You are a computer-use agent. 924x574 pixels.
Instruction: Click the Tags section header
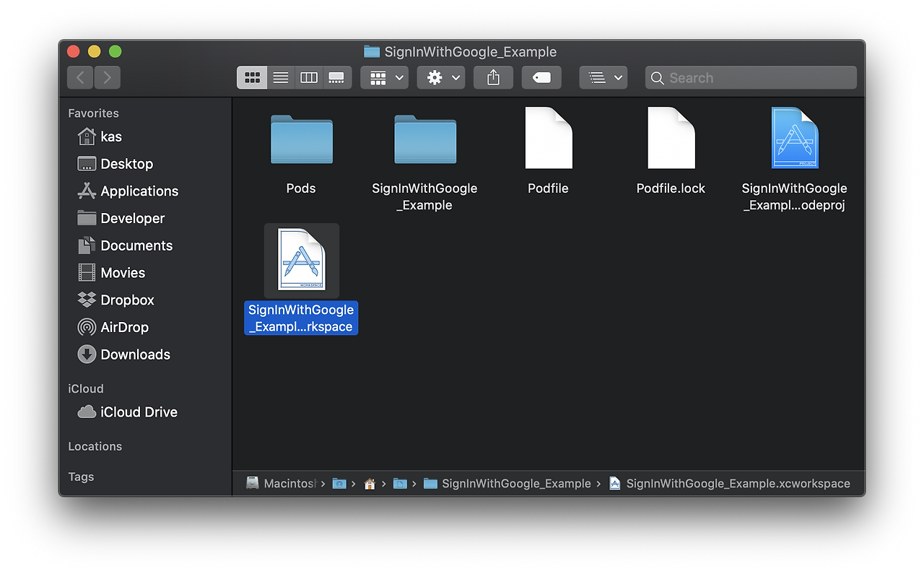tap(81, 477)
